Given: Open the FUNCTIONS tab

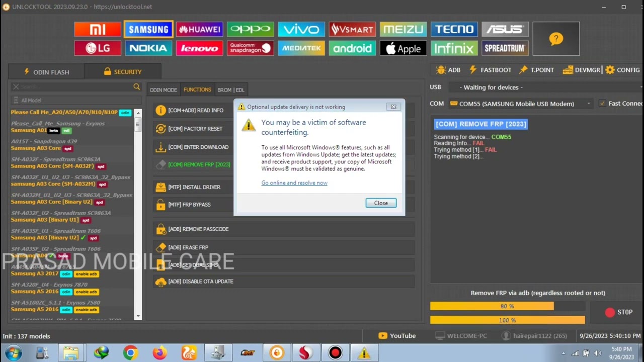Looking at the screenshot, I should (197, 89).
